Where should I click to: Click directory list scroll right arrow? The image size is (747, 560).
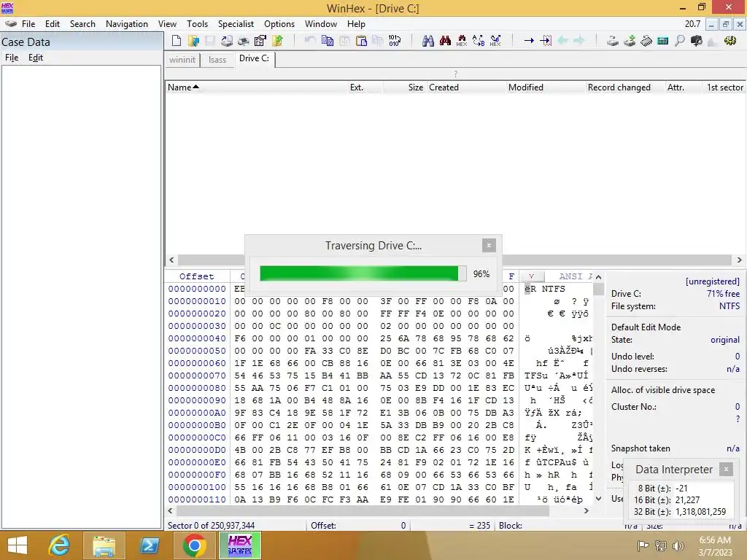(740, 260)
